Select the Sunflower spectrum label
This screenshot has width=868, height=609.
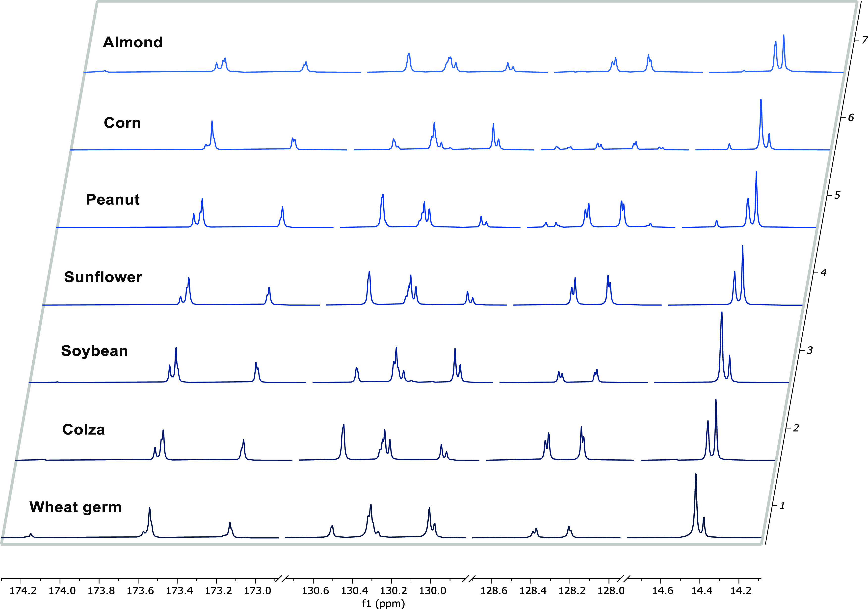(103, 277)
